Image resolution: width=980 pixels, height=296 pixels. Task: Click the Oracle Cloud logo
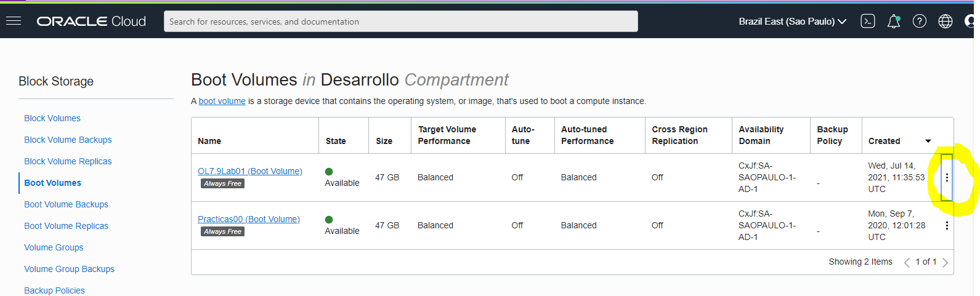pyautogui.click(x=91, y=21)
